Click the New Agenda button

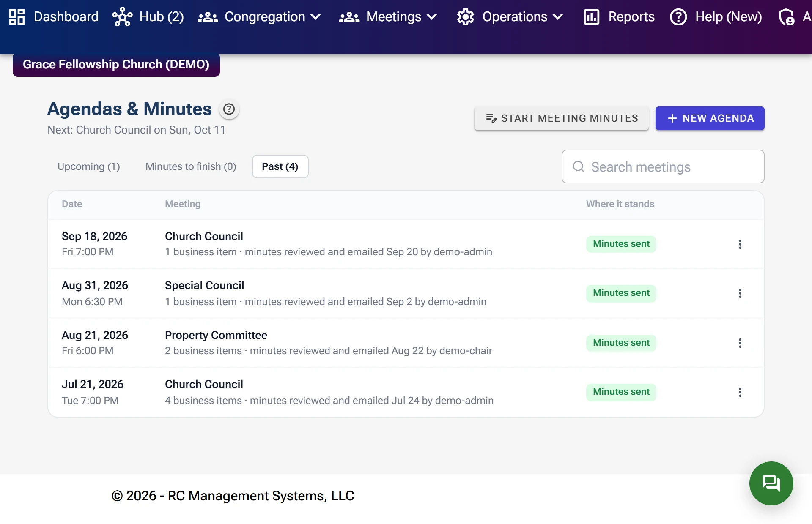point(710,118)
